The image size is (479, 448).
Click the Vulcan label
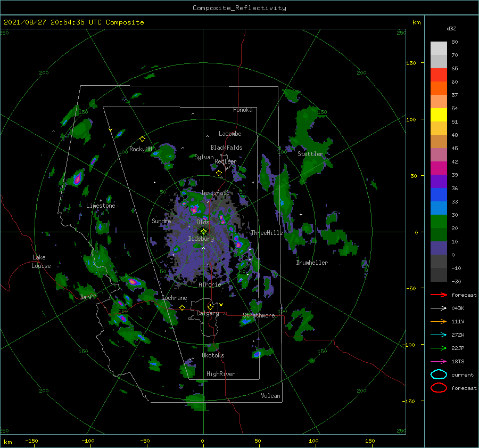270,396
